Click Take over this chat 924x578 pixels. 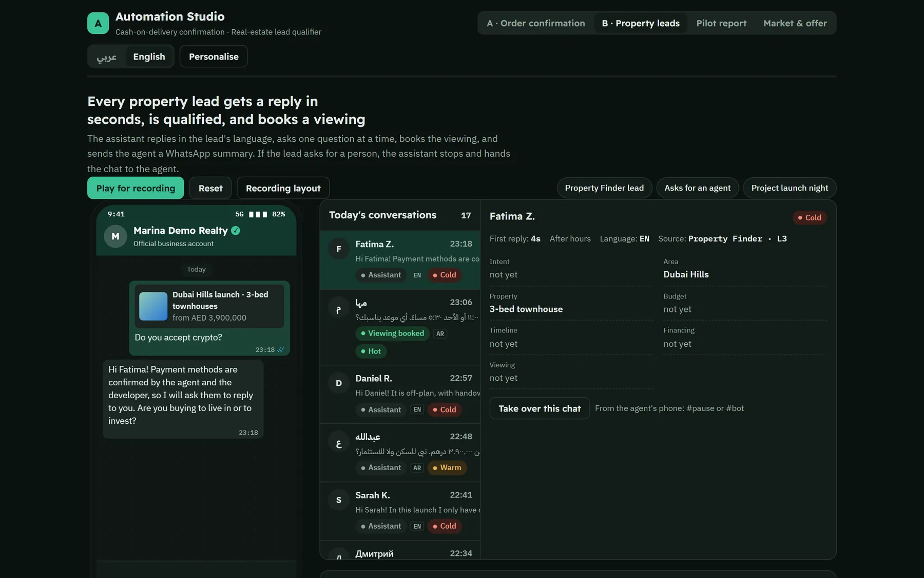pos(540,408)
